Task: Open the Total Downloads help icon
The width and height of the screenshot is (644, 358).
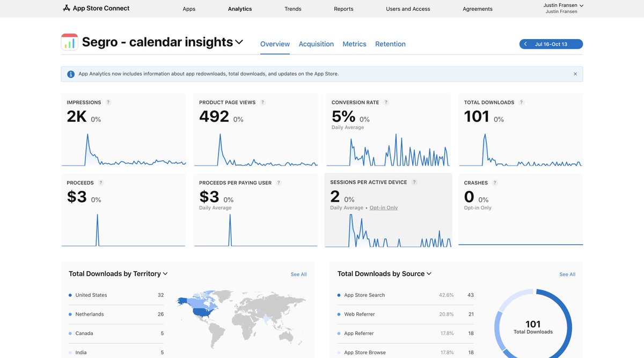Action: tap(520, 102)
